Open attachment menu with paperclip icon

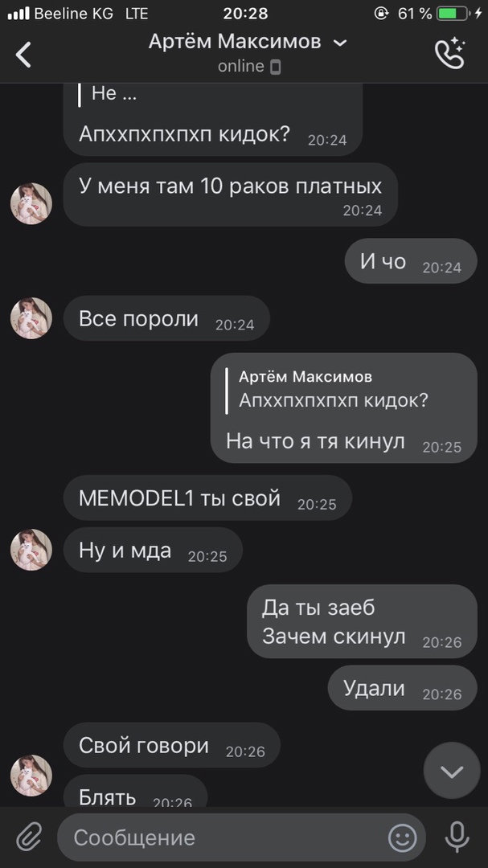tap(29, 837)
